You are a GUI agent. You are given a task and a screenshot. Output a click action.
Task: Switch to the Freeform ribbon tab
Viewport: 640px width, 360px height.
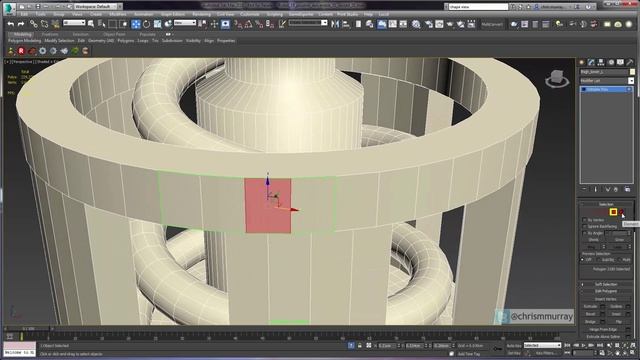pyautogui.click(x=50, y=35)
